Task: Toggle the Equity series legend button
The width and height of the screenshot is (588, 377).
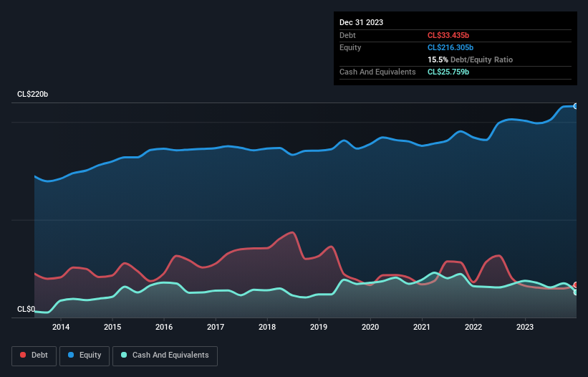Action: click(x=85, y=355)
